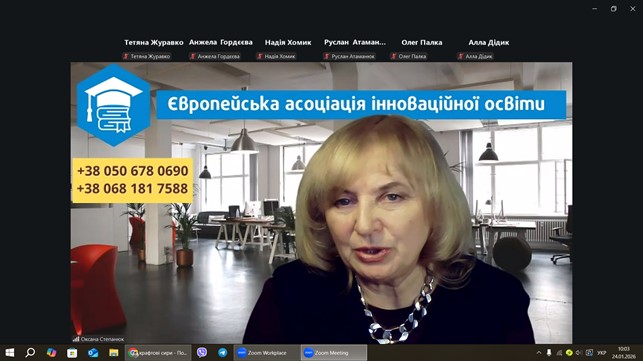Switch to Zoom Workplace taskbar window
The height and width of the screenshot is (361, 643).
267,353
